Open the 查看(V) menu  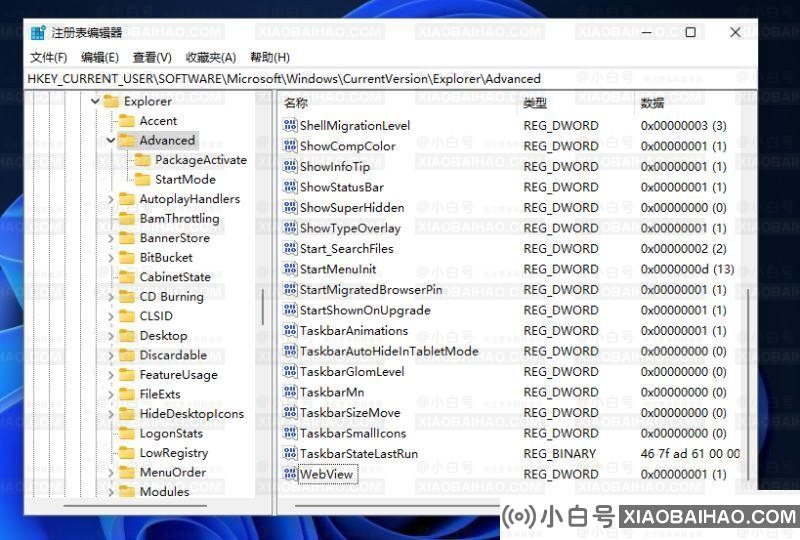tap(152, 57)
